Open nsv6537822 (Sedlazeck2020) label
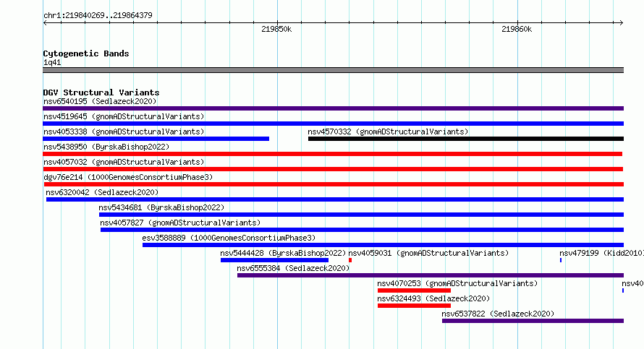The width and height of the screenshot is (644, 349). pos(498,314)
